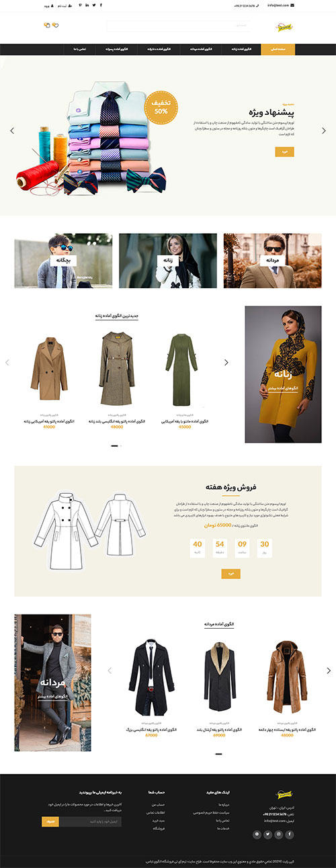Open the Facebook icon in the top bar

(x=101, y=5)
